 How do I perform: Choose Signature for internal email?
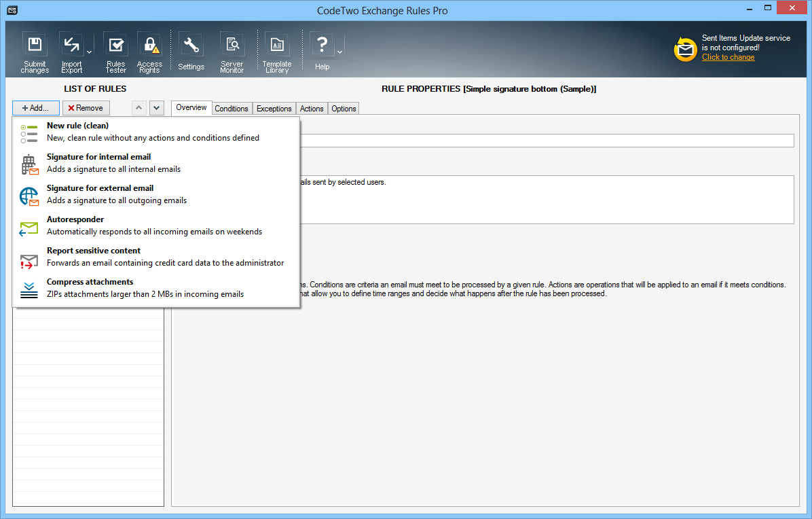click(x=156, y=163)
